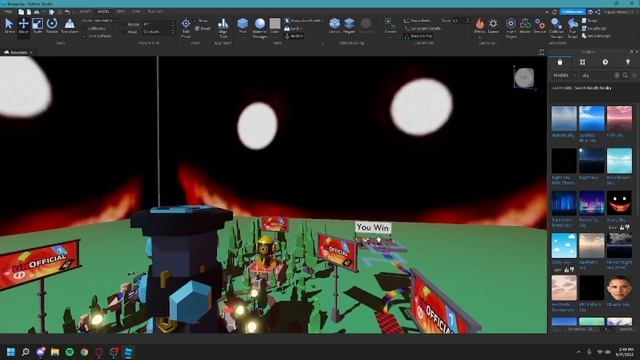Pick the Rotate tool

pos(52,26)
